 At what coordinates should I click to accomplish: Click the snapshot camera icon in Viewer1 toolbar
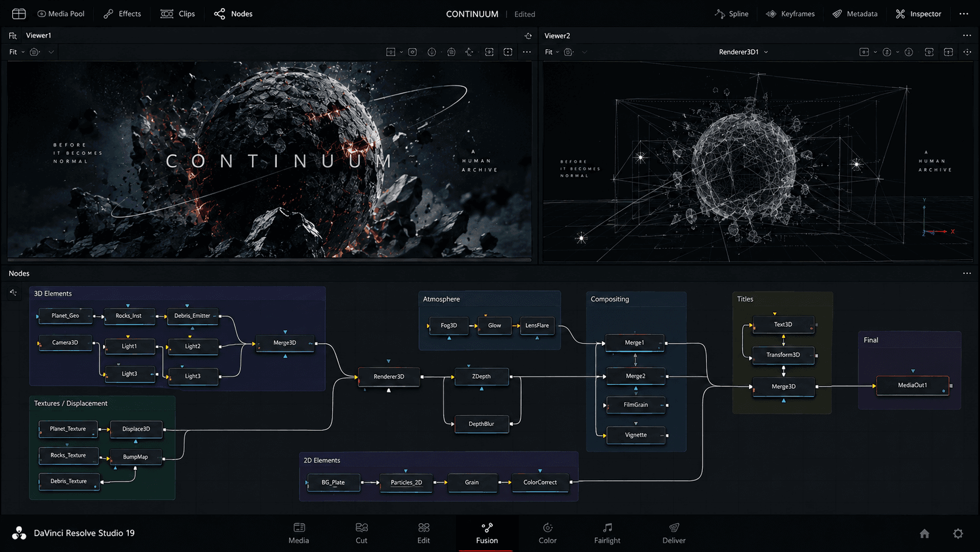tap(451, 52)
